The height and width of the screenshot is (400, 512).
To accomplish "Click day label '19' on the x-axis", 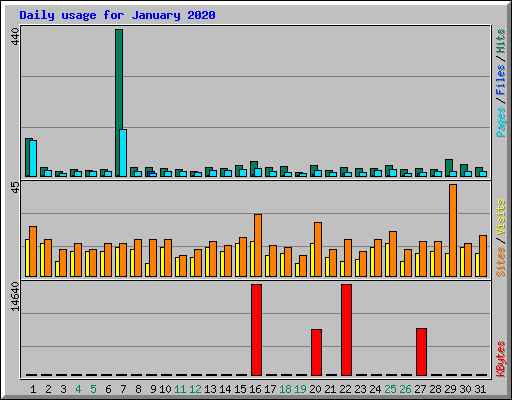I will coord(300,389).
